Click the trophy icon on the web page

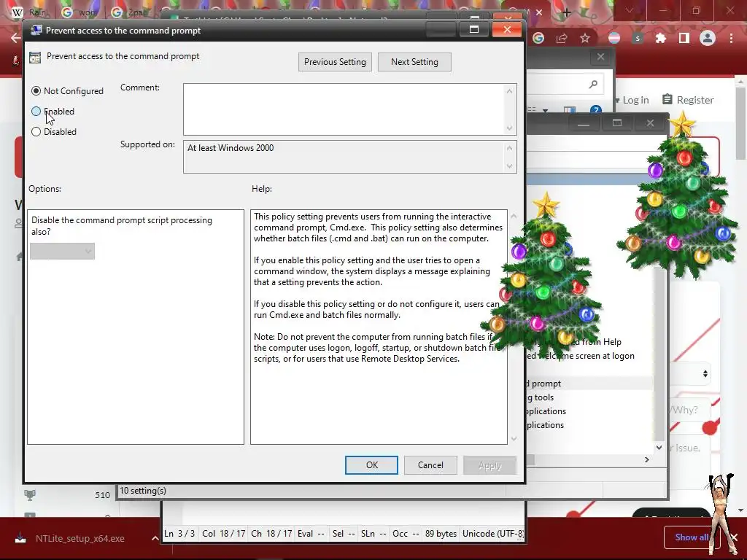(x=29, y=495)
